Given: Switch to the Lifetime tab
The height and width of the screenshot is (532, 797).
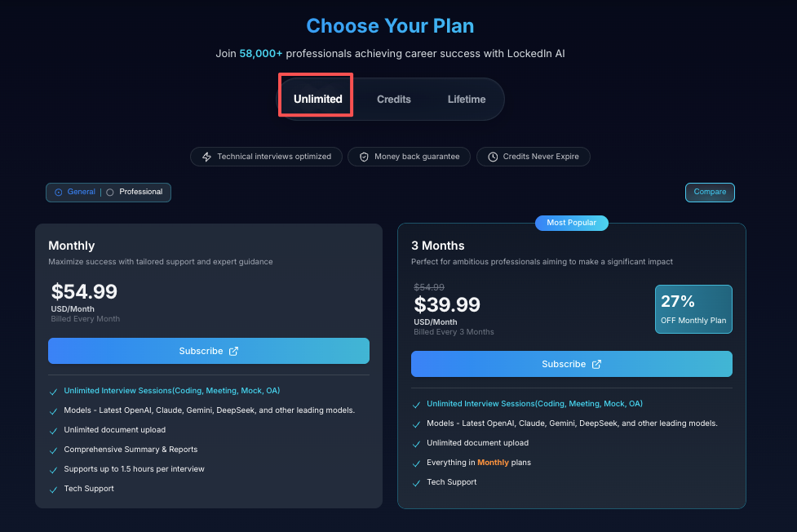Looking at the screenshot, I should click(x=466, y=99).
